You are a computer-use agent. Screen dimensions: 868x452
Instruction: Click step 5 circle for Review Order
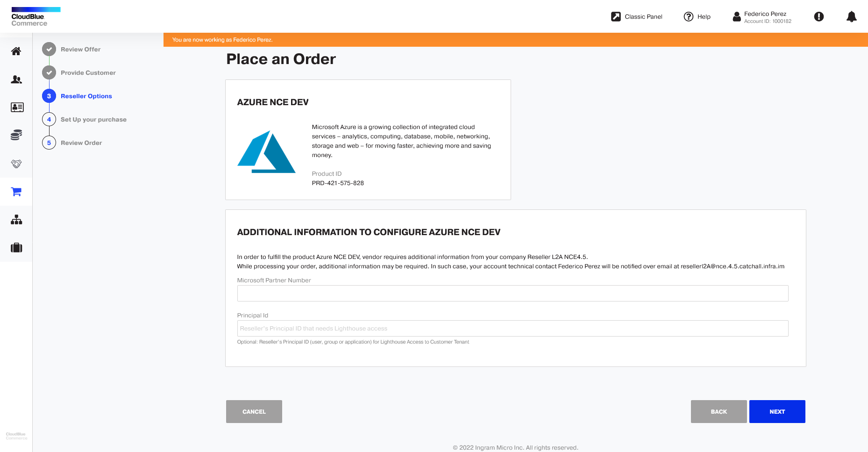(49, 143)
